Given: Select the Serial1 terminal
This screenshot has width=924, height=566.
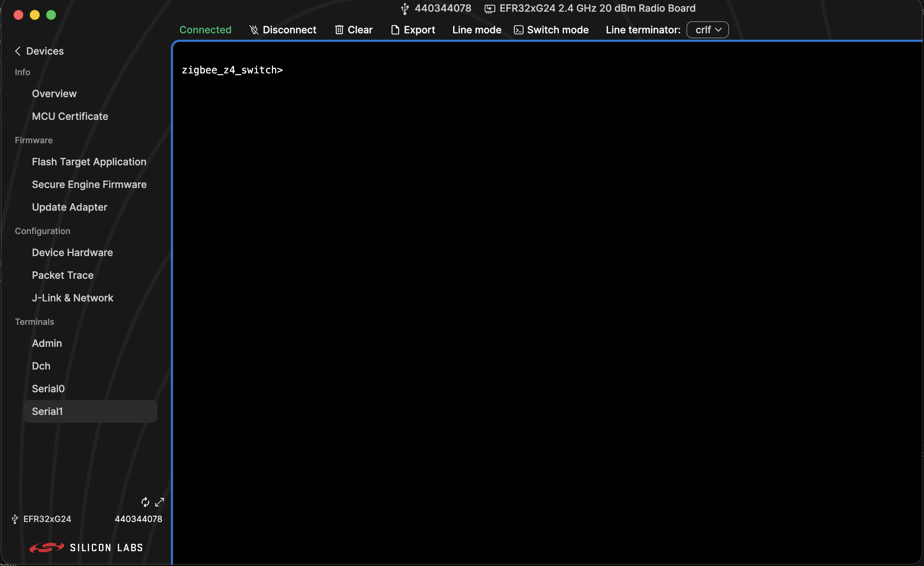Looking at the screenshot, I should (x=90, y=411).
